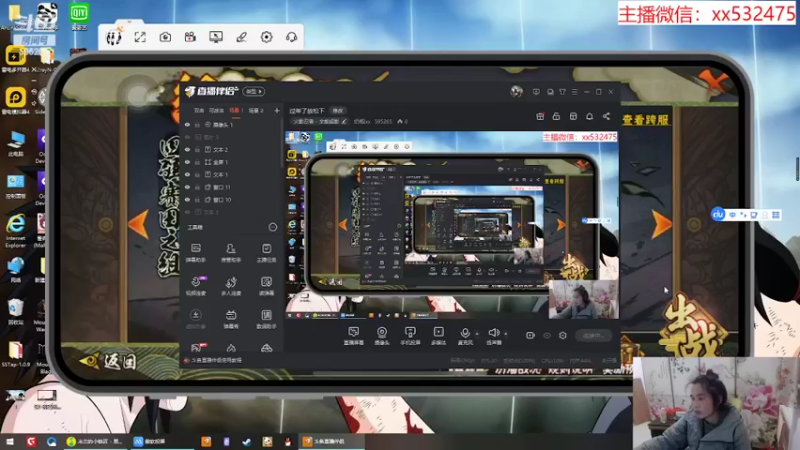
Task: Open 弹幕秀 tool in toolbox
Action: pos(231,319)
